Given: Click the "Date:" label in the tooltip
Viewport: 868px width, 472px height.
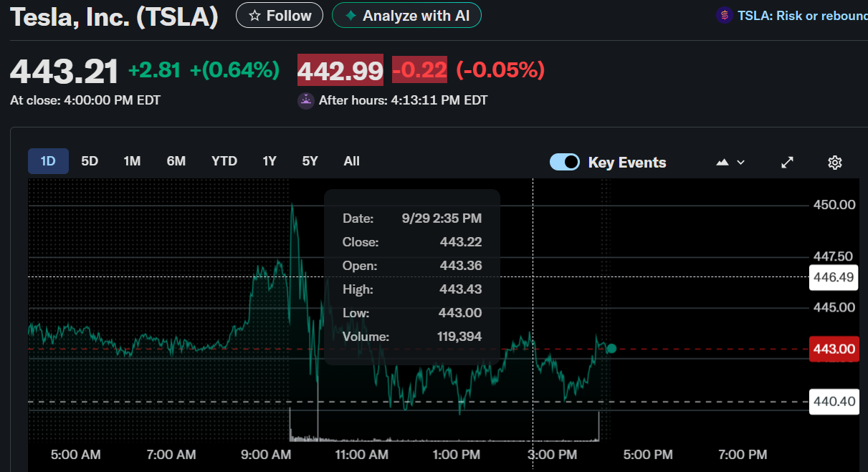Looking at the screenshot, I should (358, 218).
